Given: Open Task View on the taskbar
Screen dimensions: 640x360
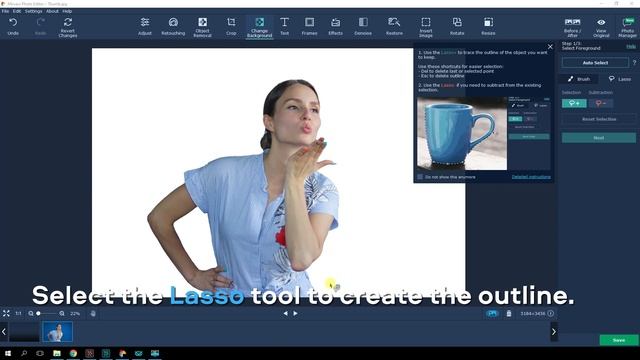Looking at the screenshot, I should pos(40,353).
